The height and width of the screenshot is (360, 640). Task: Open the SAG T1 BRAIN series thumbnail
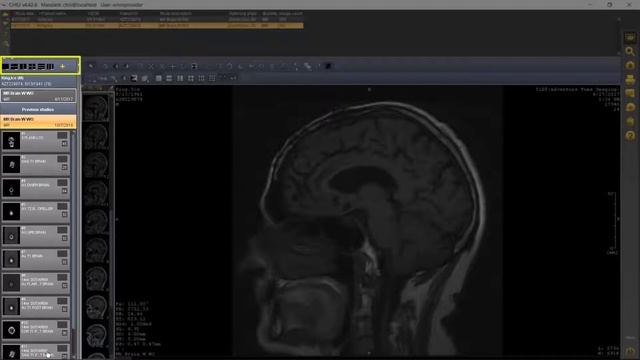click(11, 164)
